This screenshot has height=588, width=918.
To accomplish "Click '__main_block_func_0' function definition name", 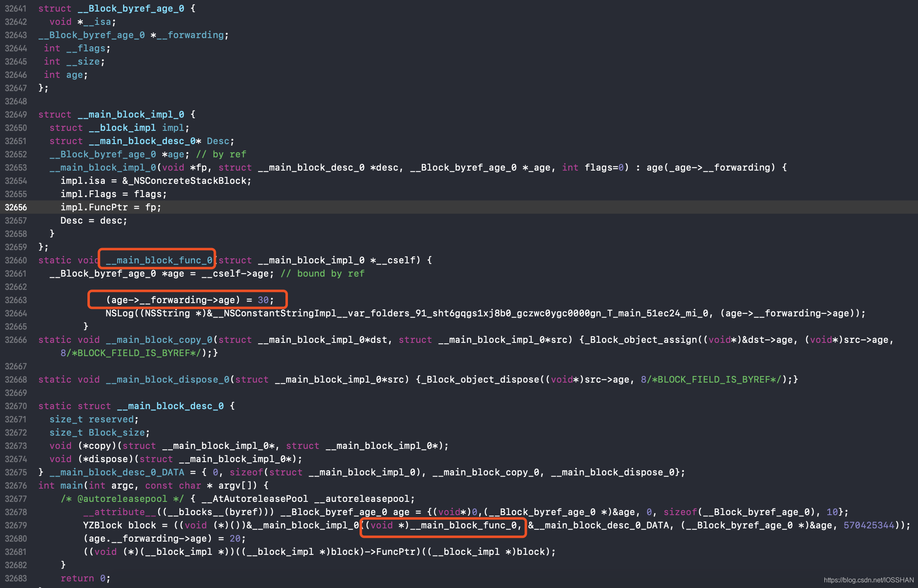I will point(159,260).
